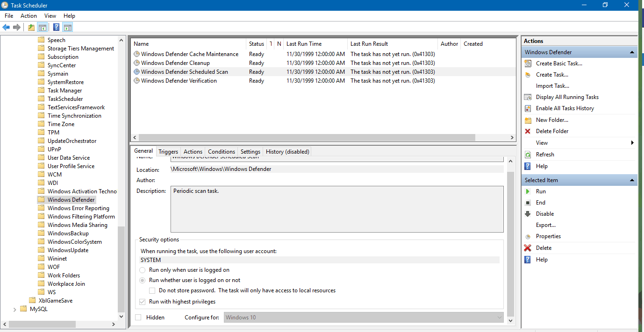Click the Status column header
Viewport: 644px width, 332px height.
tap(256, 44)
